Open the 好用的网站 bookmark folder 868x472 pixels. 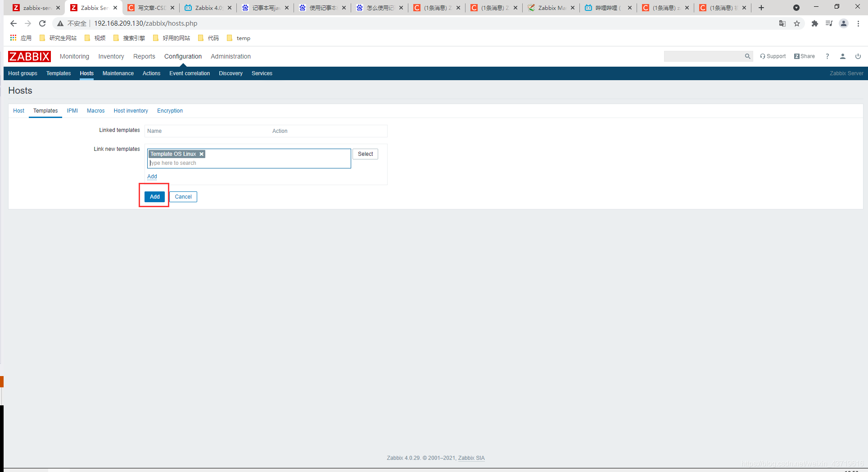click(172, 38)
